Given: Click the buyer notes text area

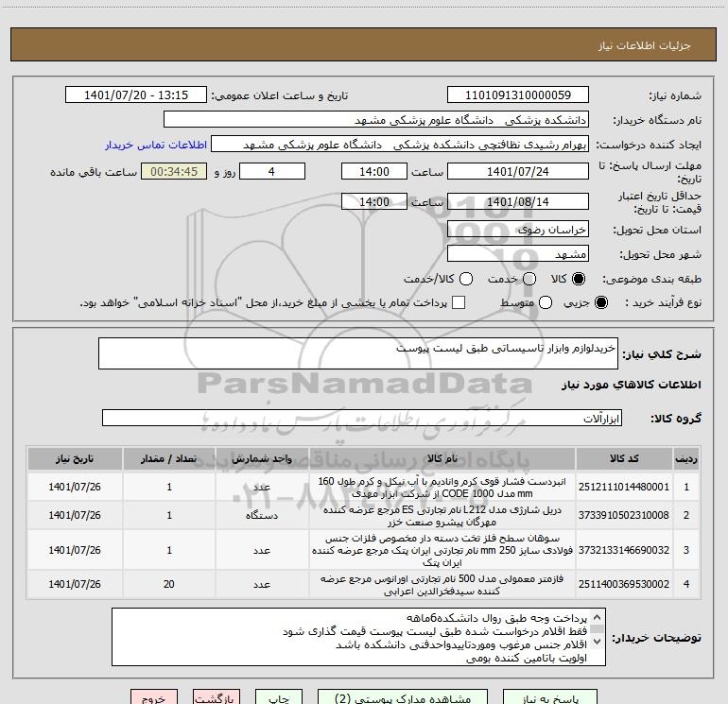Looking at the screenshot, I should 358,637.
